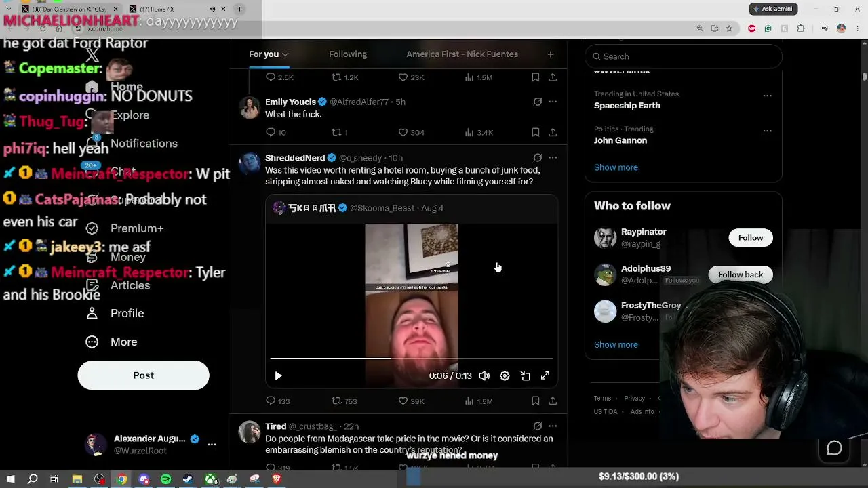Compose a tweet with the Post button
Viewport: 868px width, 488px height.
[143, 375]
